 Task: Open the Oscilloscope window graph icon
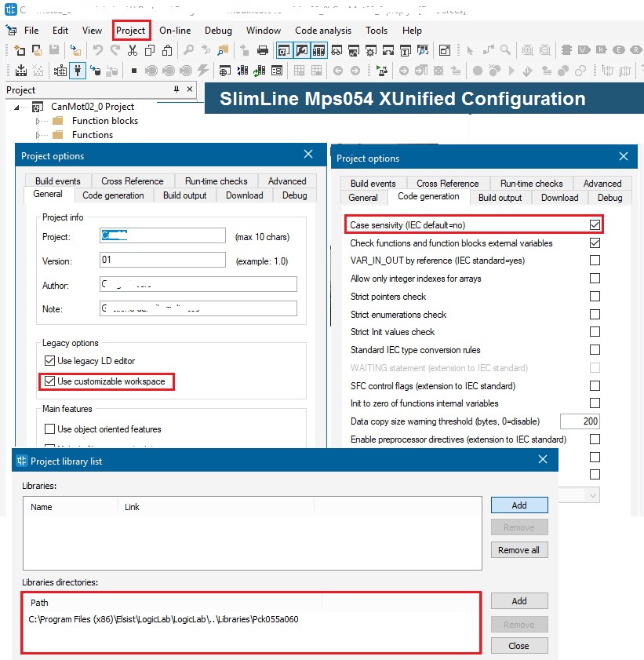(x=354, y=50)
